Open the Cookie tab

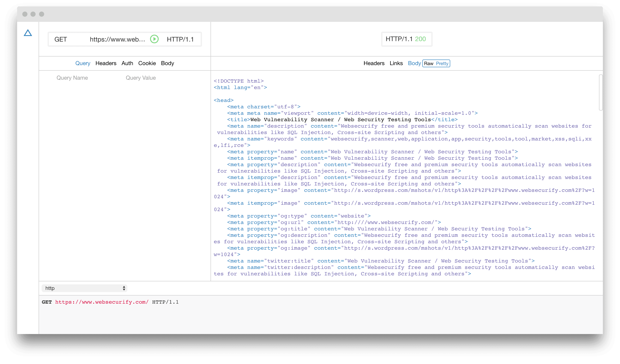(x=147, y=63)
